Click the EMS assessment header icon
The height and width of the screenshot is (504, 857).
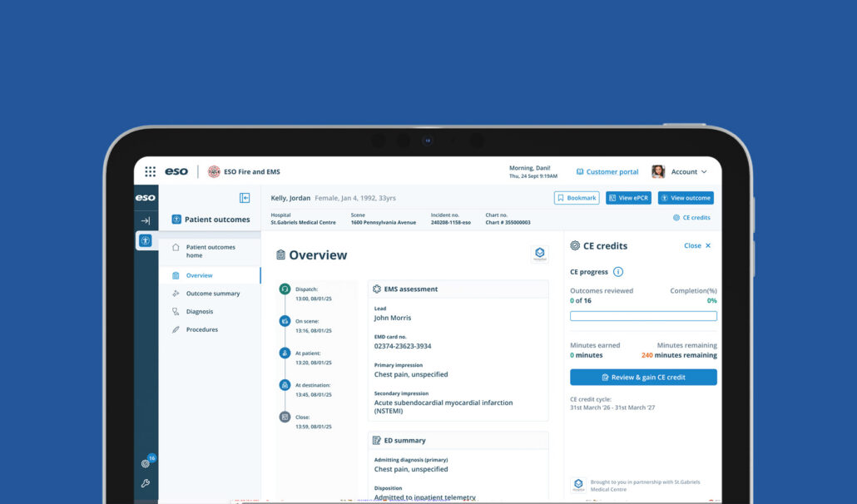377,289
